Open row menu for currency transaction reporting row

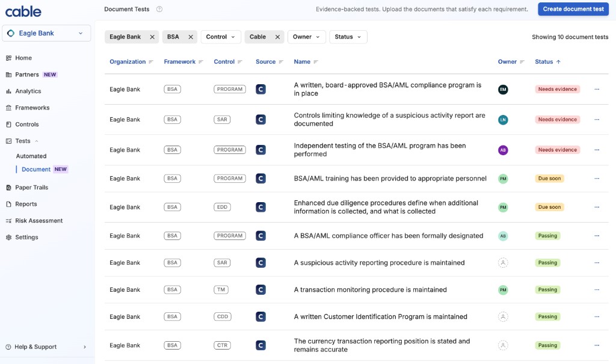pyautogui.click(x=597, y=345)
